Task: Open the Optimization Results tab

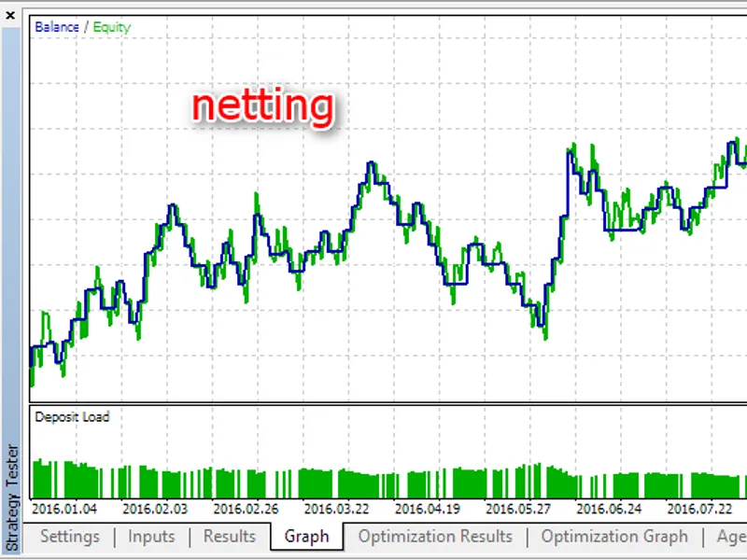Action: click(435, 536)
